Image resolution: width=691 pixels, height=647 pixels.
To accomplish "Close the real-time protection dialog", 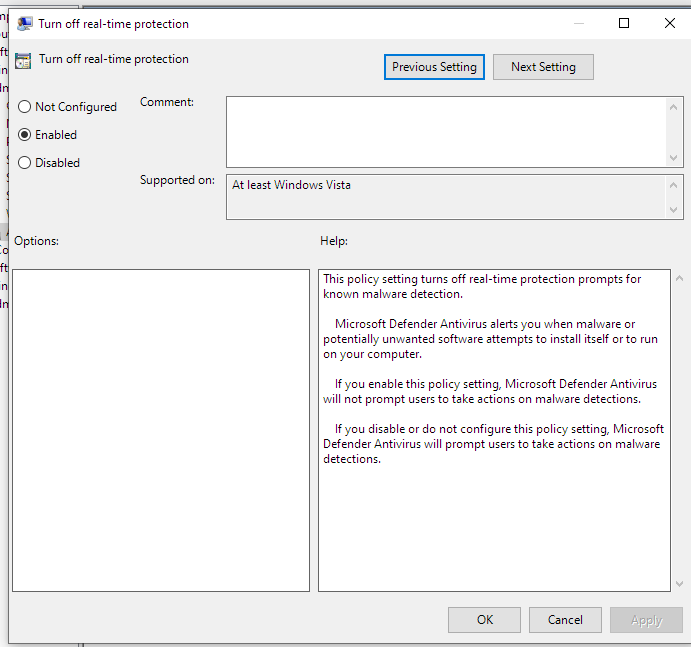I will (670, 23).
